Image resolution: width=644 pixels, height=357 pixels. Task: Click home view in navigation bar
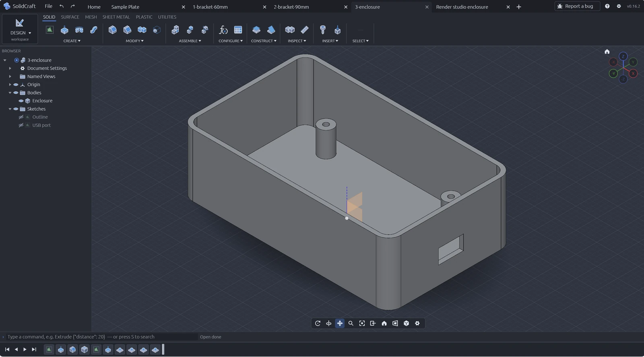pos(384,323)
